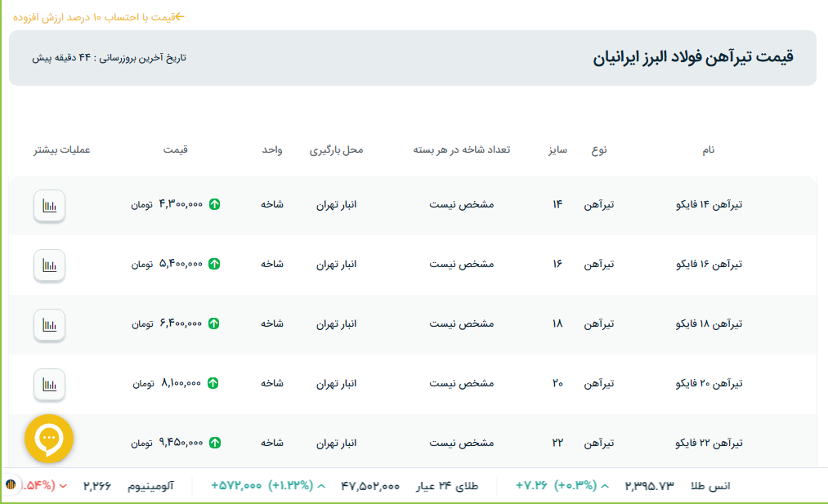
Task: Open the تیرآهن ۲۲ فایکو product name
Action: pyautogui.click(x=709, y=443)
